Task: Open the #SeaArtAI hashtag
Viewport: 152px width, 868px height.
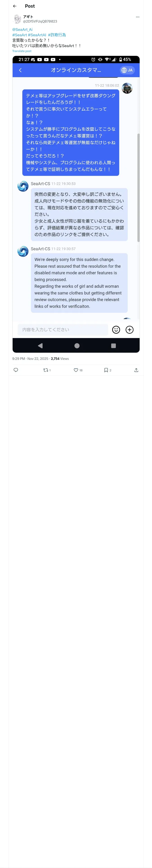Action: click(x=37, y=35)
